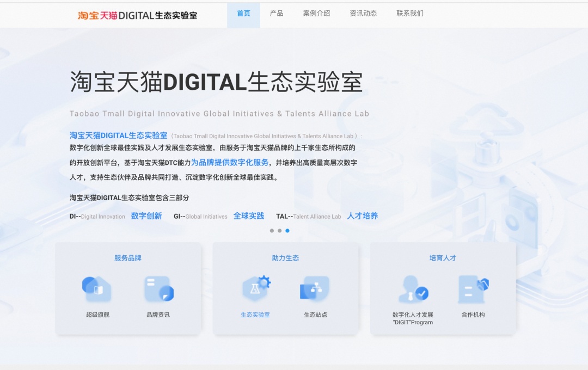Click the blue 全球实践 text
The height and width of the screenshot is (370, 588).
tap(249, 216)
